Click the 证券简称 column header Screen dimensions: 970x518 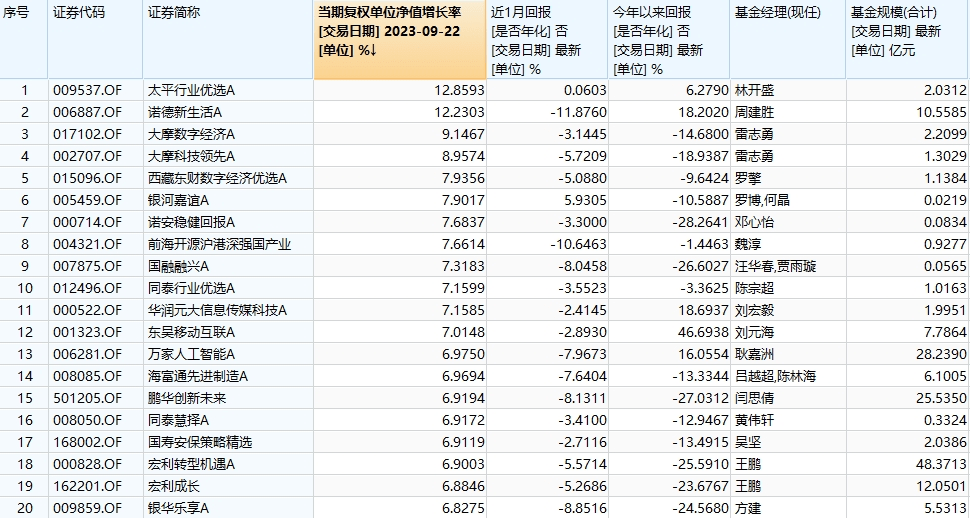click(173, 13)
